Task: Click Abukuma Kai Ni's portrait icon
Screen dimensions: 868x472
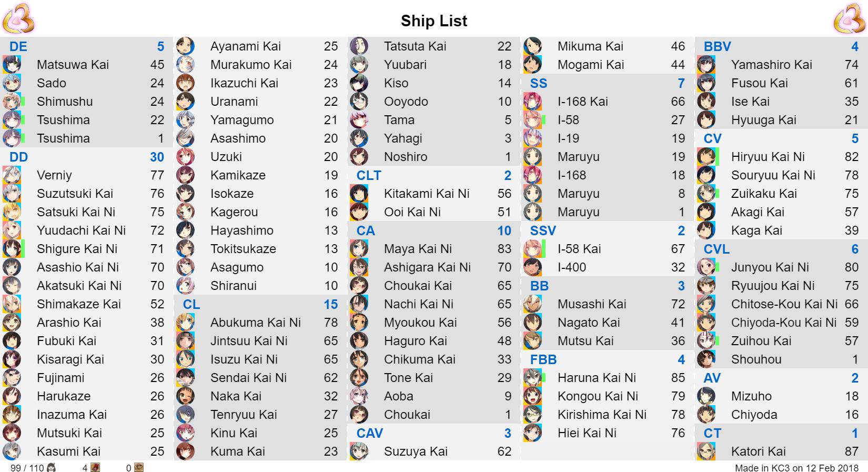Action: (x=186, y=323)
